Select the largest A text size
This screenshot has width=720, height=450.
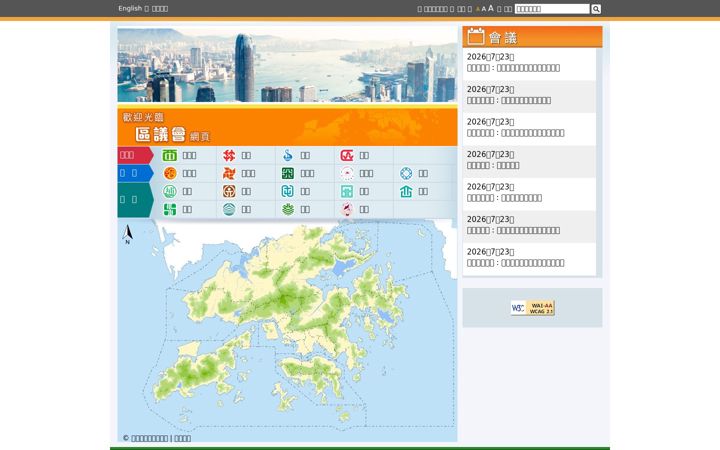click(x=490, y=8)
